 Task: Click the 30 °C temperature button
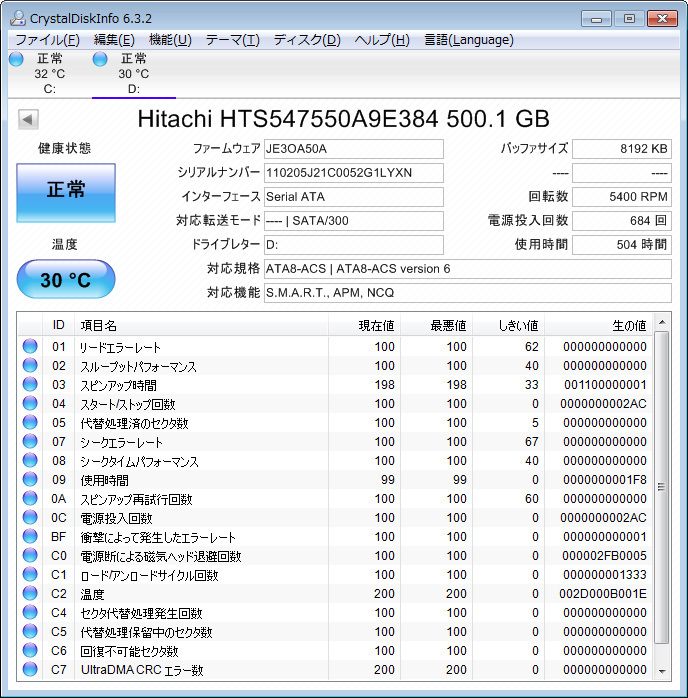(x=66, y=279)
